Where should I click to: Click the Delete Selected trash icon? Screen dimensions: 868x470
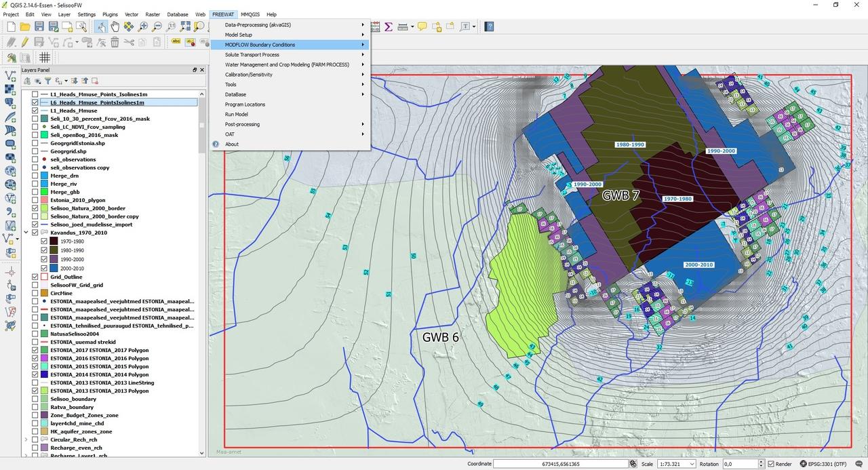[115, 42]
